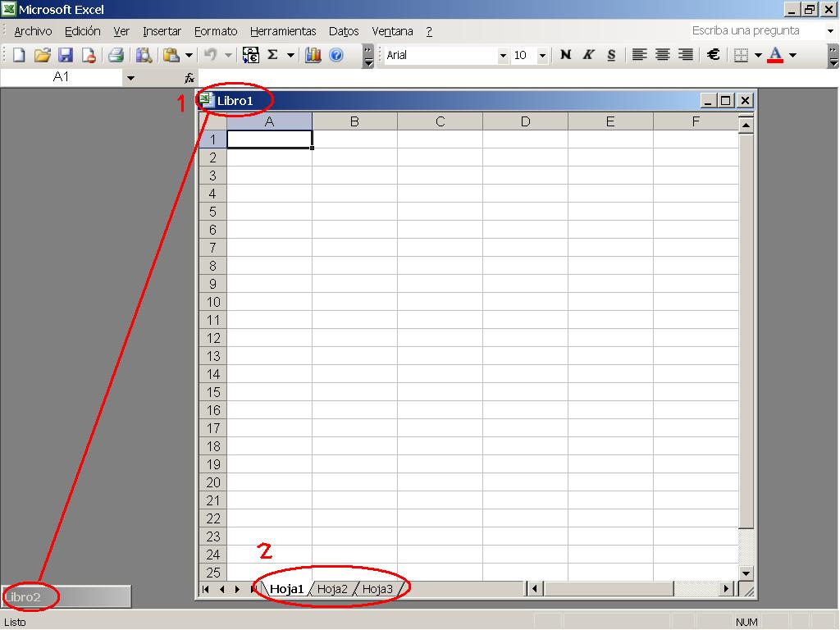
Task: Apply borders with the borders icon
Action: point(741,55)
